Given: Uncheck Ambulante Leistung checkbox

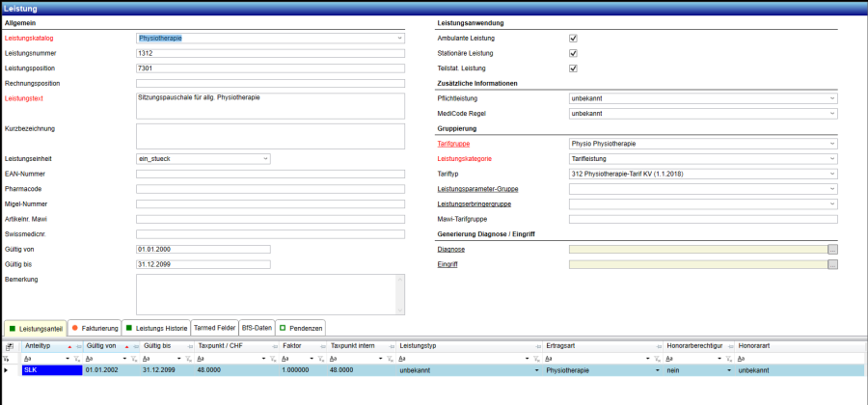Looking at the screenshot, I should [x=573, y=39].
